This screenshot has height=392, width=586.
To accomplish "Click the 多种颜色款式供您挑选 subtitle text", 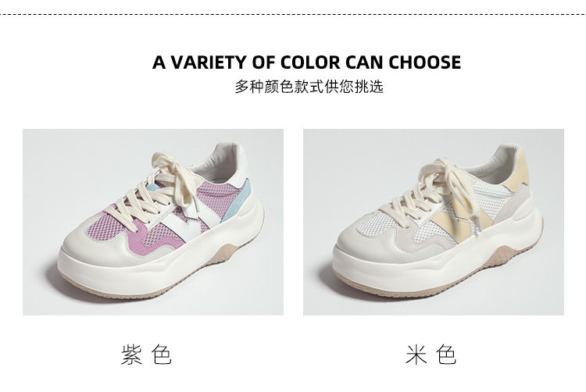I will click(x=309, y=86).
